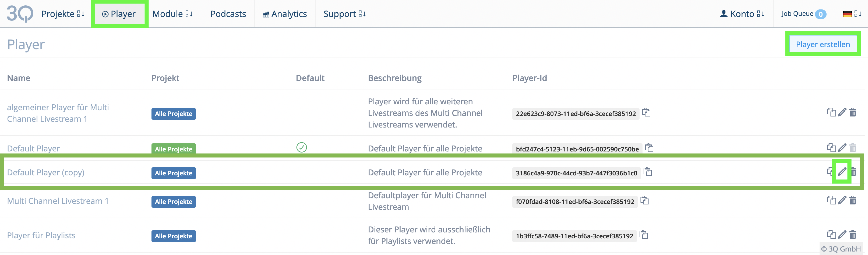Click the Player erstellen button
Screen dimensions: 868x255
point(823,44)
